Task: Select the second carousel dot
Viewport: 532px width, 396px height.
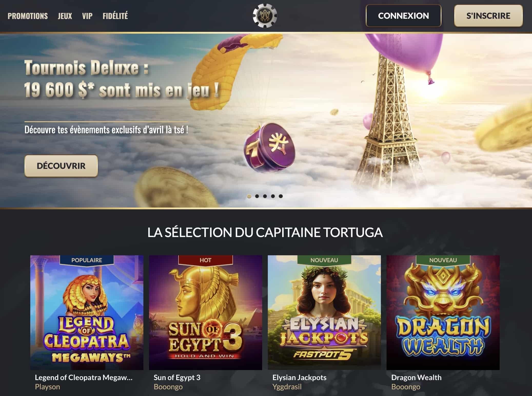Action: pos(257,196)
